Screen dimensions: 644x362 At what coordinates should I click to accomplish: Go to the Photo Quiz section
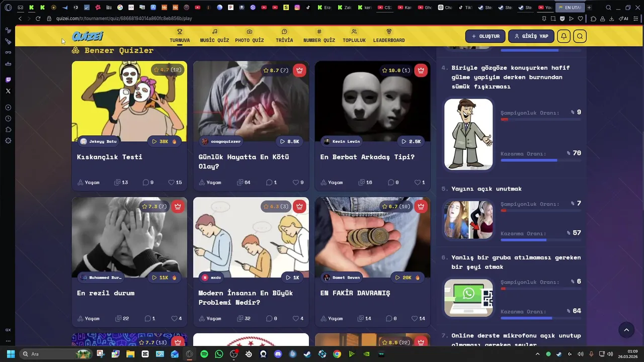[x=250, y=36]
